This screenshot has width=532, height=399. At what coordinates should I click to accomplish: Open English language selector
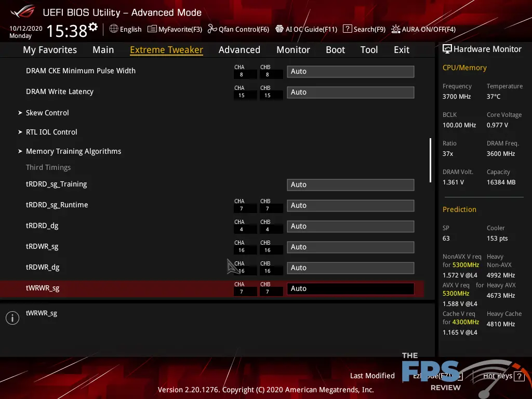[130, 29]
